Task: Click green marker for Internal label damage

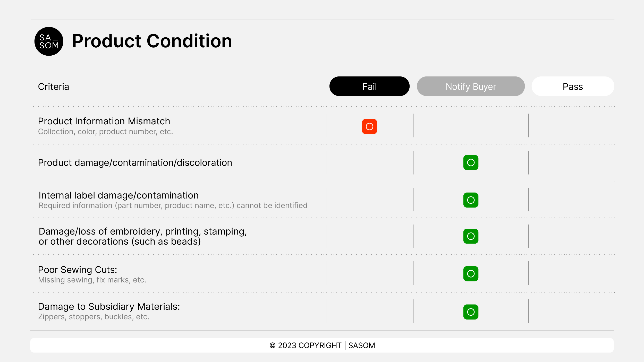Action: click(471, 200)
